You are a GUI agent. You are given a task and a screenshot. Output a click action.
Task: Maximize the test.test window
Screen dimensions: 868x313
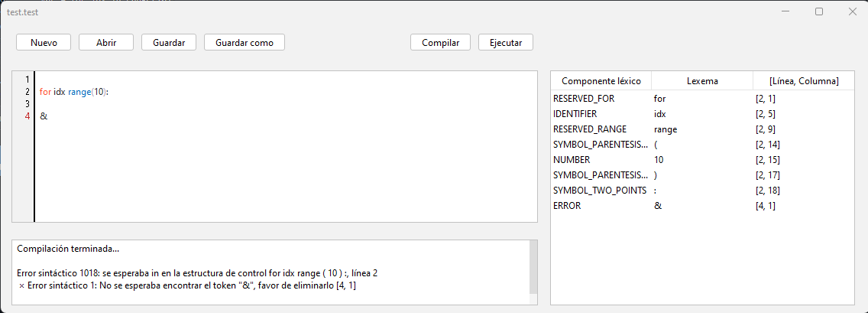819,11
